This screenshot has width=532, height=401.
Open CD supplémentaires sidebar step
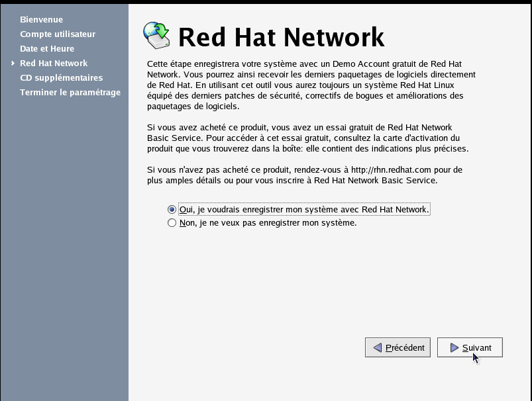62,78
